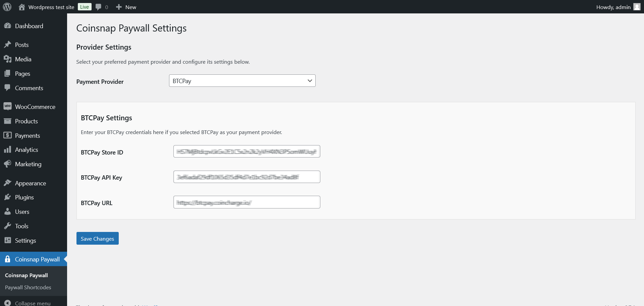Click the Save Changes button
644x306 pixels.
click(x=97, y=238)
